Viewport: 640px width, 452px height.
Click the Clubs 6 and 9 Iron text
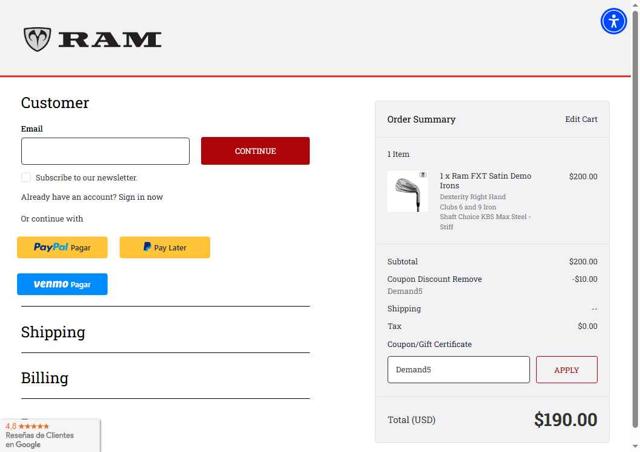click(468, 207)
